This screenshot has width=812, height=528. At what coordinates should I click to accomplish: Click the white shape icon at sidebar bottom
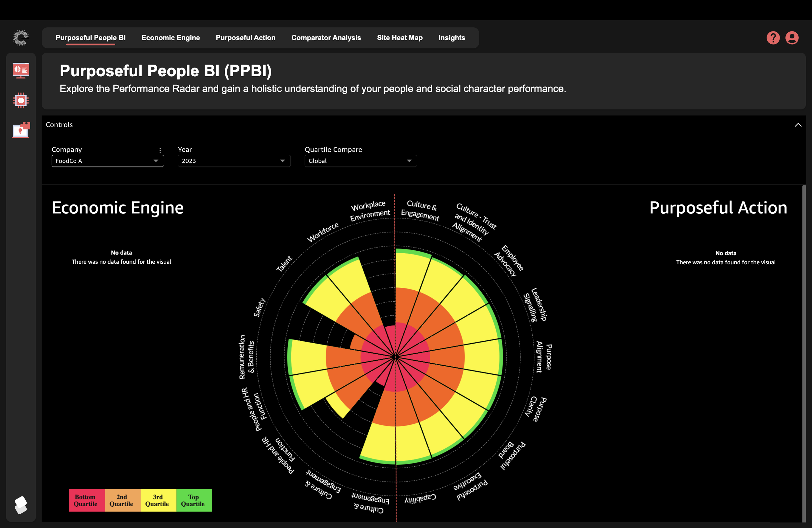(21, 505)
